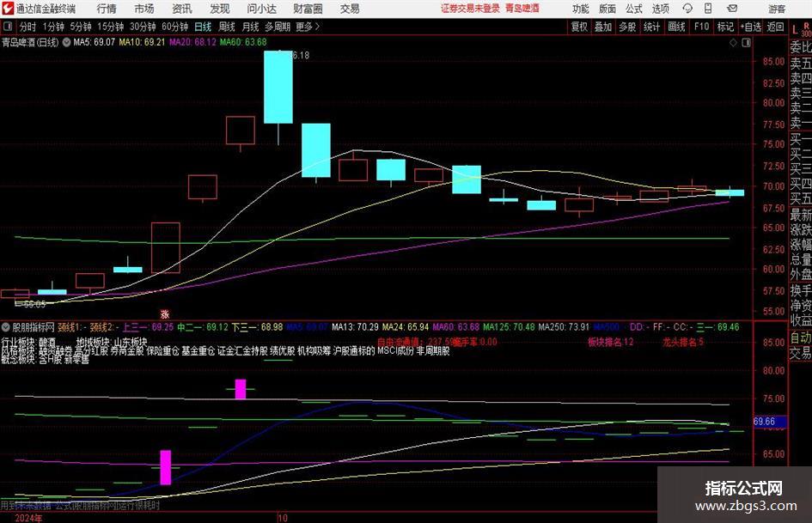The image size is (812, 523).
Task: Click the diamond icon above the chart
Action: tap(733, 43)
